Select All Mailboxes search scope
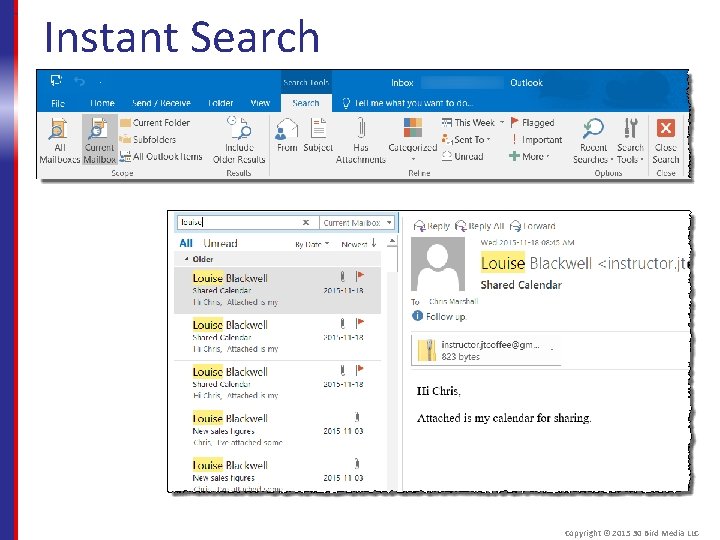 tap(60, 141)
